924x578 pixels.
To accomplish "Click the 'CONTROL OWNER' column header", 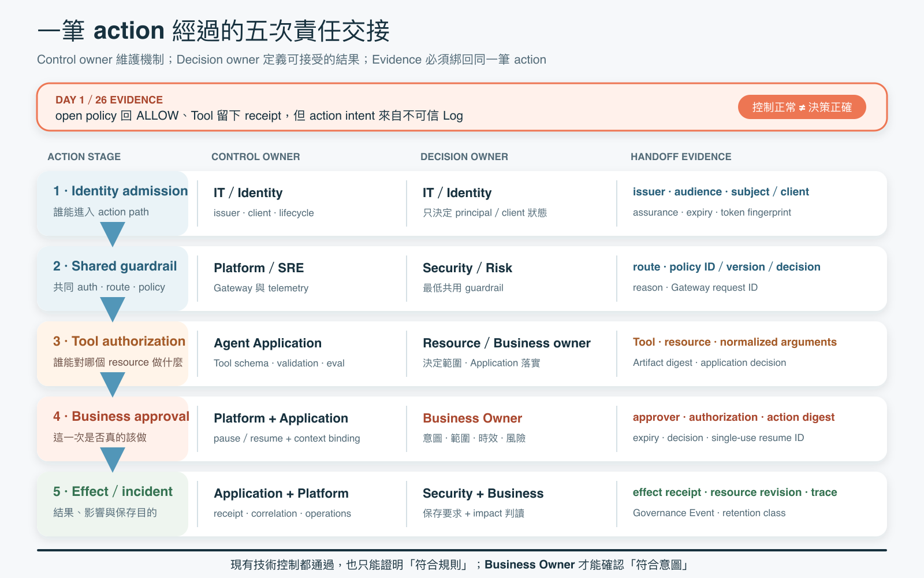I will [x=256, y=157].
